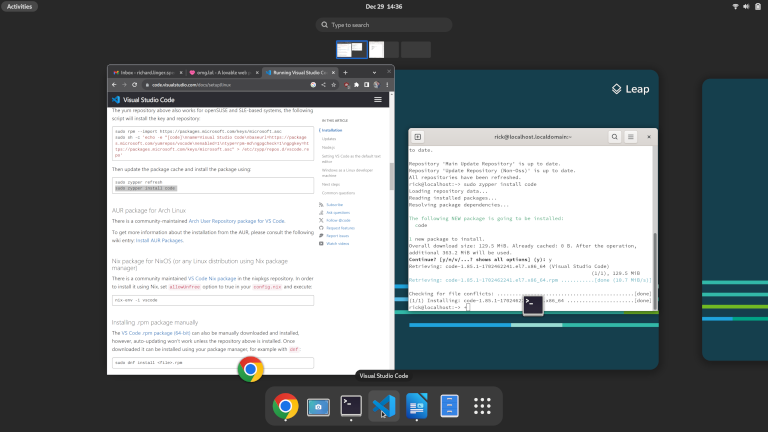Share this page from Chrome address bar
Viewport: 768px width, 432px height.
pyautogui.click(x=323, y=85)
